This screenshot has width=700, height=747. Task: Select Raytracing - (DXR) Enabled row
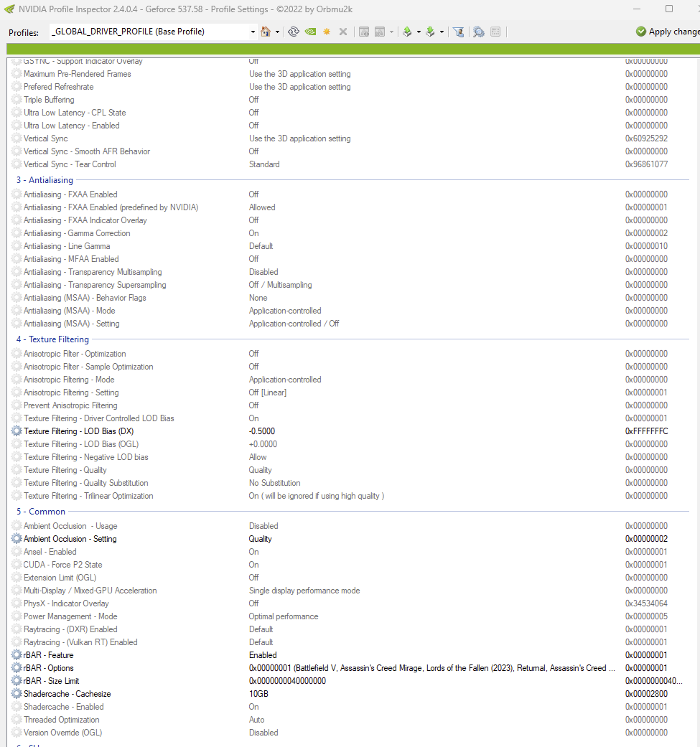click(x=350, y=629)
